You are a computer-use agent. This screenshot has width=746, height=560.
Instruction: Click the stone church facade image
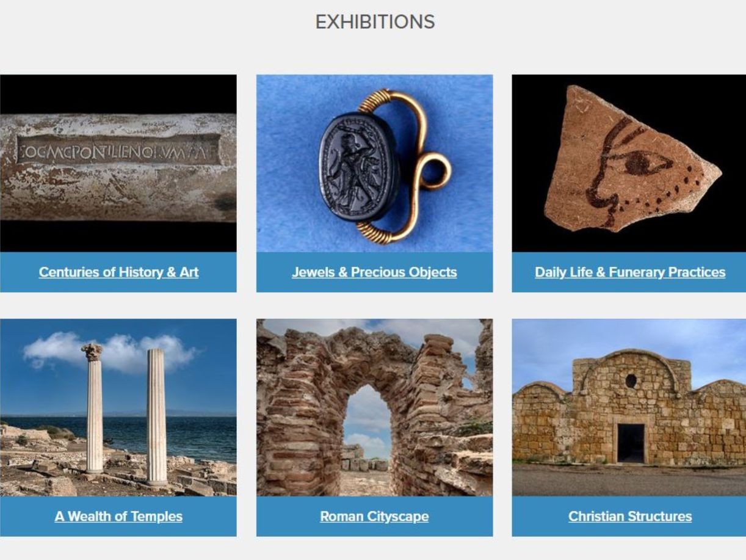coord(629,408)
